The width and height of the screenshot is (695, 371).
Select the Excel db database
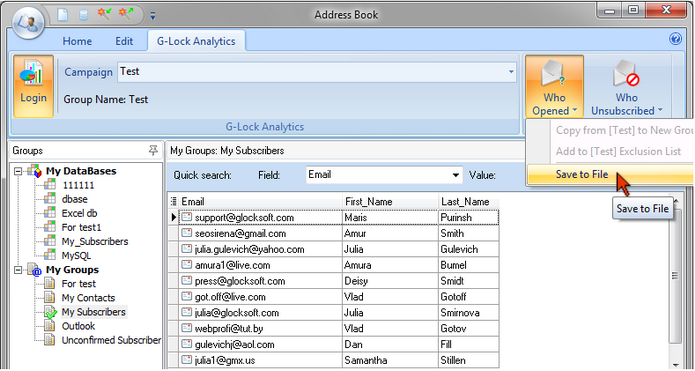[x=79, y=214]
